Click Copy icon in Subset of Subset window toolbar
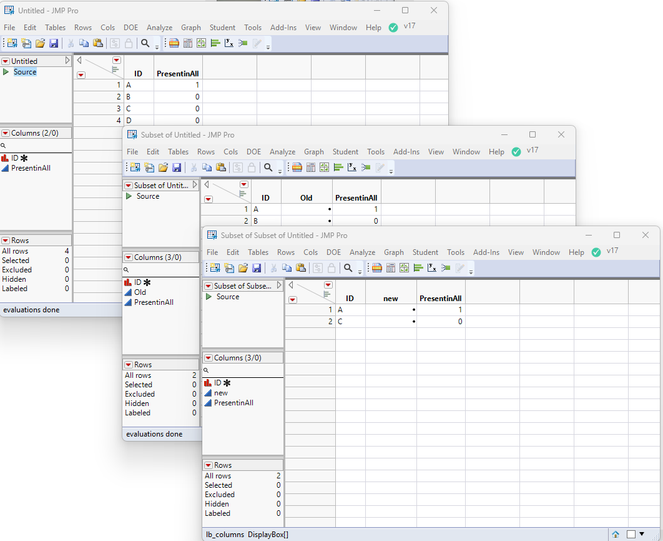Image resolution: width=663 pixels, height=541 pixels. coord(287,268)
